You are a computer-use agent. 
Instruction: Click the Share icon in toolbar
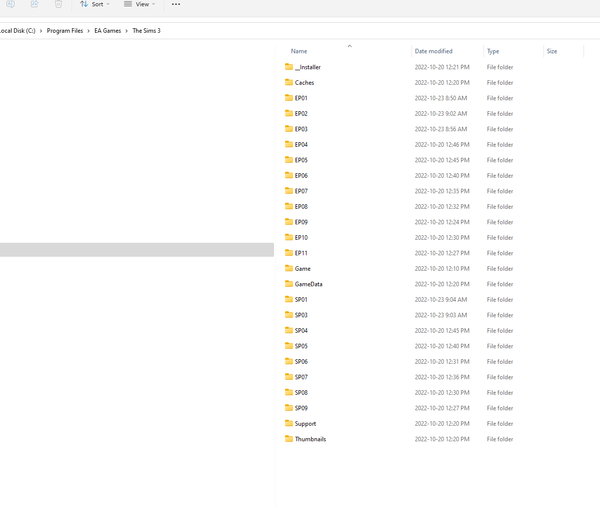pos(34,4)
